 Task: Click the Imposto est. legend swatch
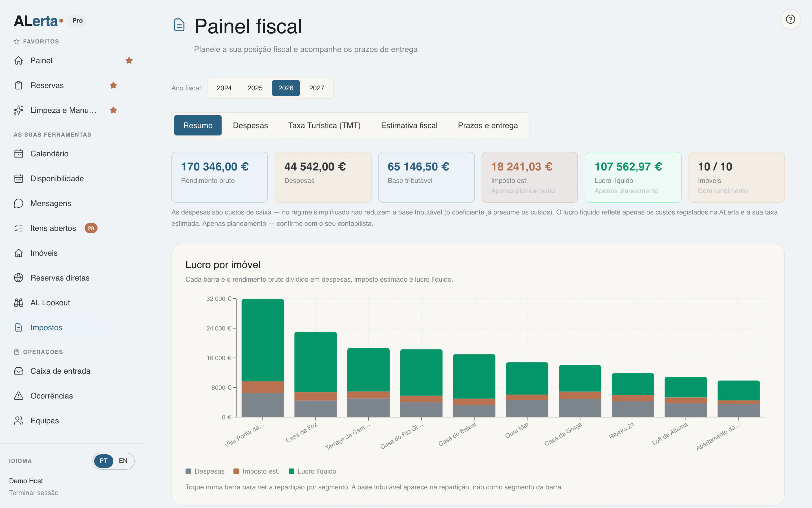[236, 471]
